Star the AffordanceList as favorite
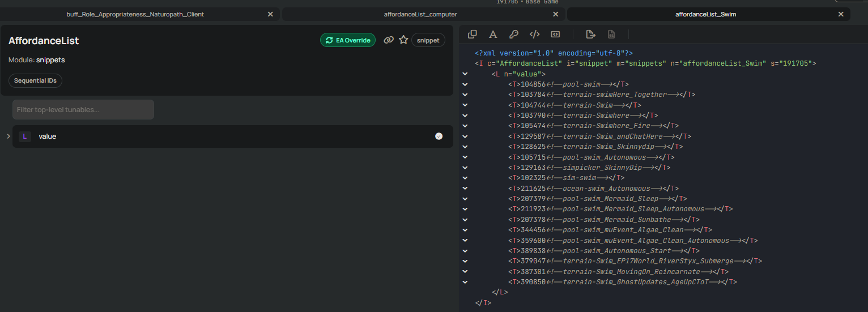Screen dimensions: 868x312 [x=403, y=40]
